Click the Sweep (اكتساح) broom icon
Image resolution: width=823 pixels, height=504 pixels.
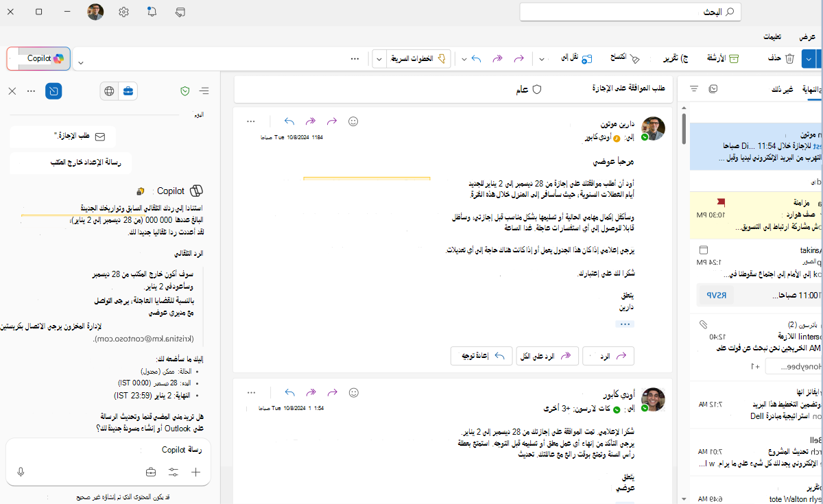click(x=635, y=60)
